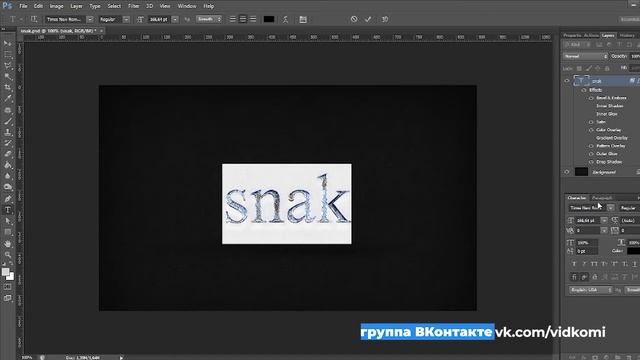The height and width of the screenshot is (360, 640).
Task: Open font family dropdown in options bar
Action: coord(90,19)
